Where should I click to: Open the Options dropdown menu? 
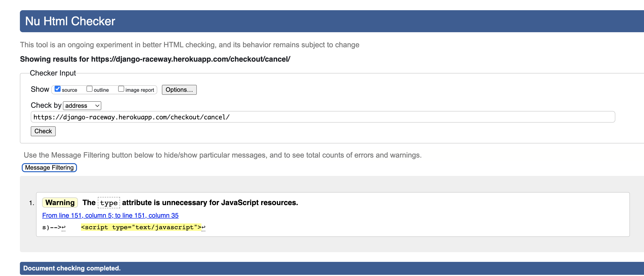click(x=179, y=89)
